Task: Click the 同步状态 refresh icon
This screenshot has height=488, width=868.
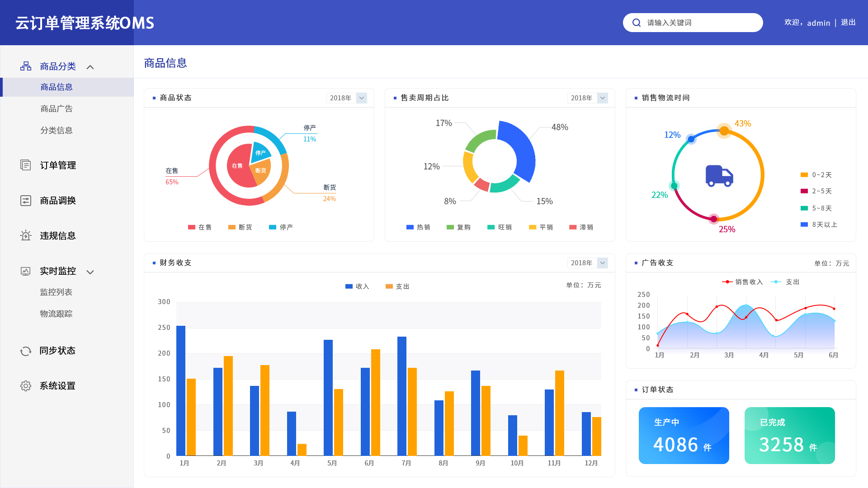Action: [x=26, y=351]
